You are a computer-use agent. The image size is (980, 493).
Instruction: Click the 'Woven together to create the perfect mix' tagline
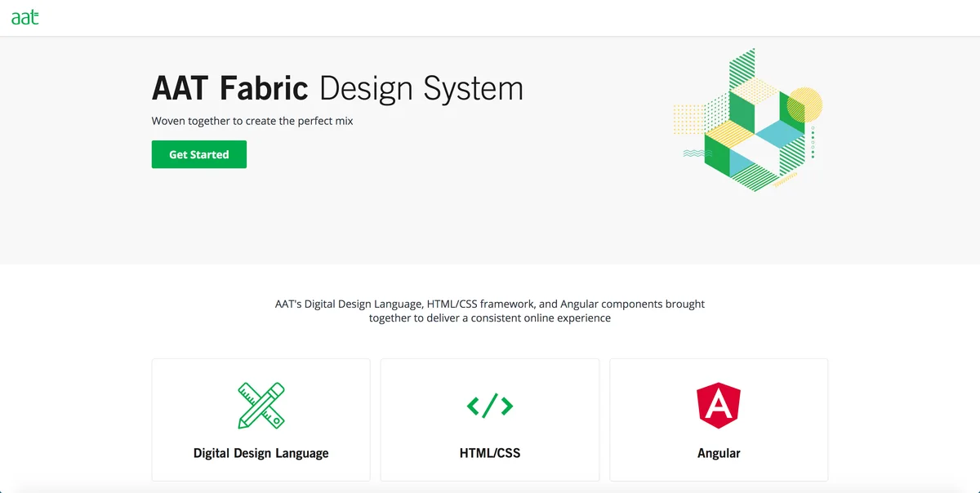252,121
